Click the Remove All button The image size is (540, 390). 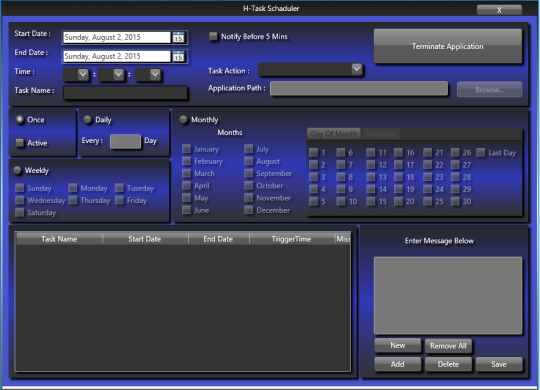click(448, 346)
